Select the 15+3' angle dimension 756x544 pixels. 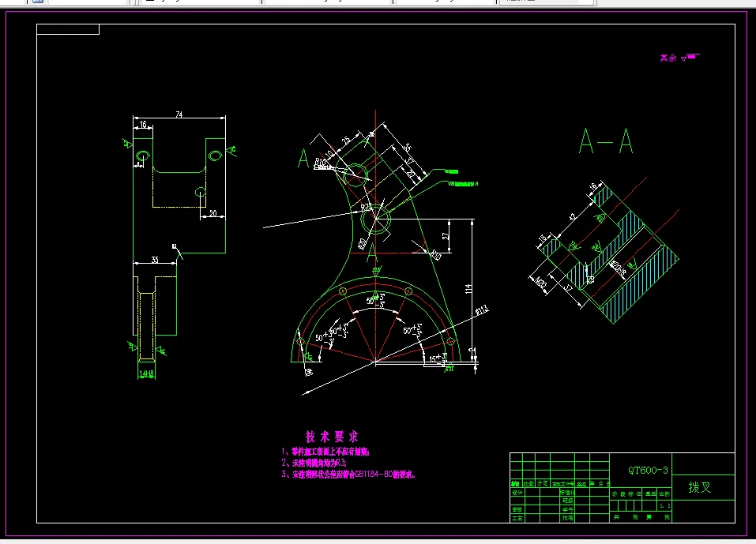click(438, 358)
